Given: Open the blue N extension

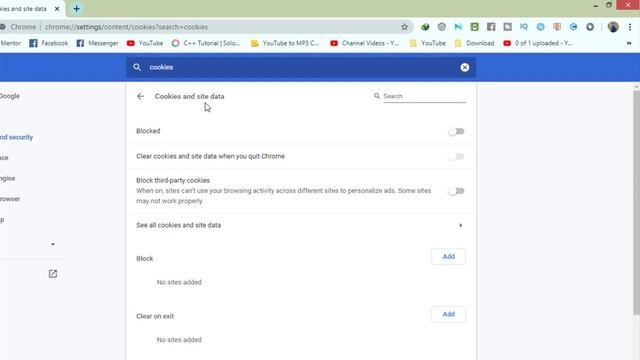Looking at the screenshot, I should point(458,27).
